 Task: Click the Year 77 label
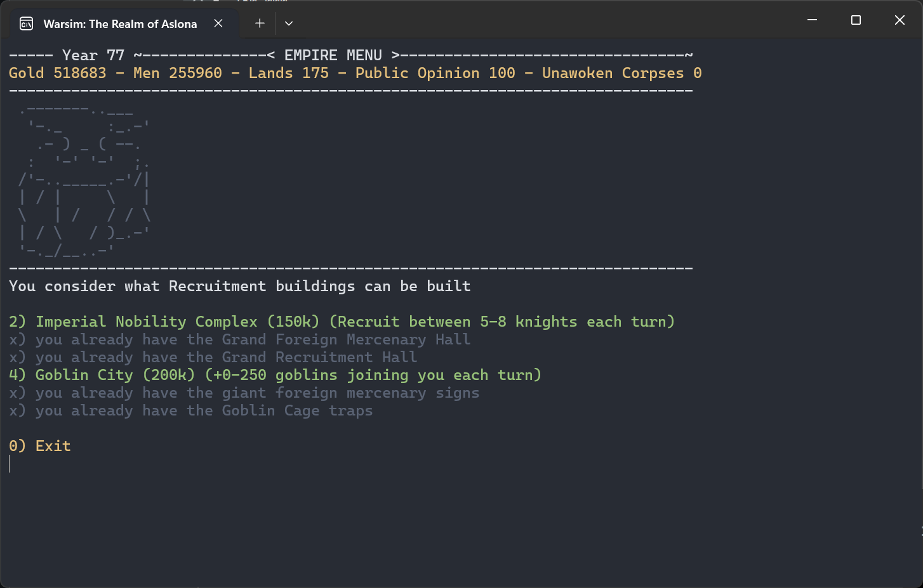[93, 55]
